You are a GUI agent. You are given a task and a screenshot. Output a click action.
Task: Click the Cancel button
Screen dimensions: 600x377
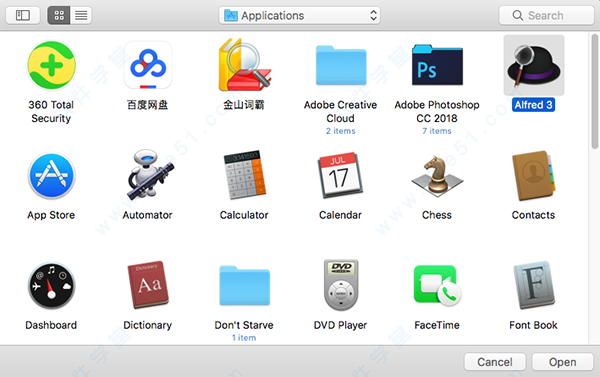(495, 362)
